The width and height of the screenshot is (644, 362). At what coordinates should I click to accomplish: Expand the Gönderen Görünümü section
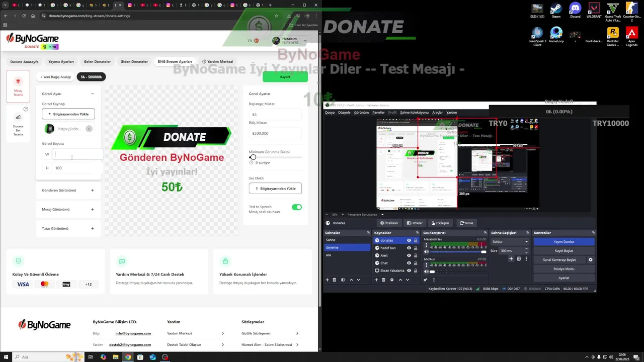pos(93,190)
